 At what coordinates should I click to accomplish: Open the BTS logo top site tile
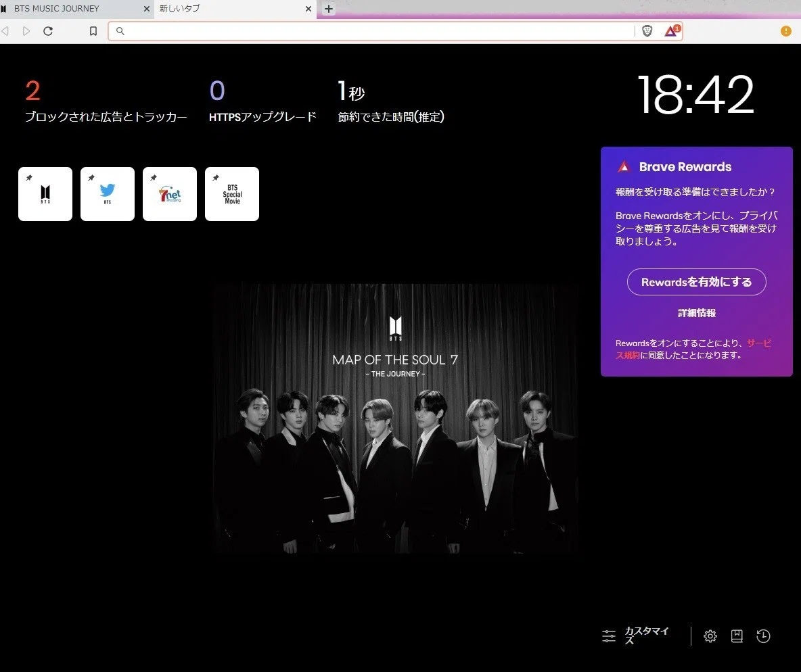[x=45, y=194]
